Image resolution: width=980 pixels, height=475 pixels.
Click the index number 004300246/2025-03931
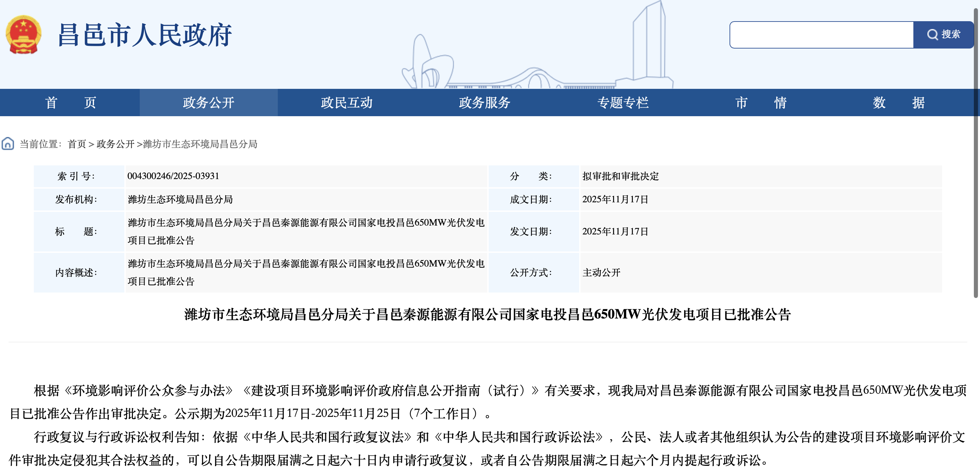(x=173, y=176)
